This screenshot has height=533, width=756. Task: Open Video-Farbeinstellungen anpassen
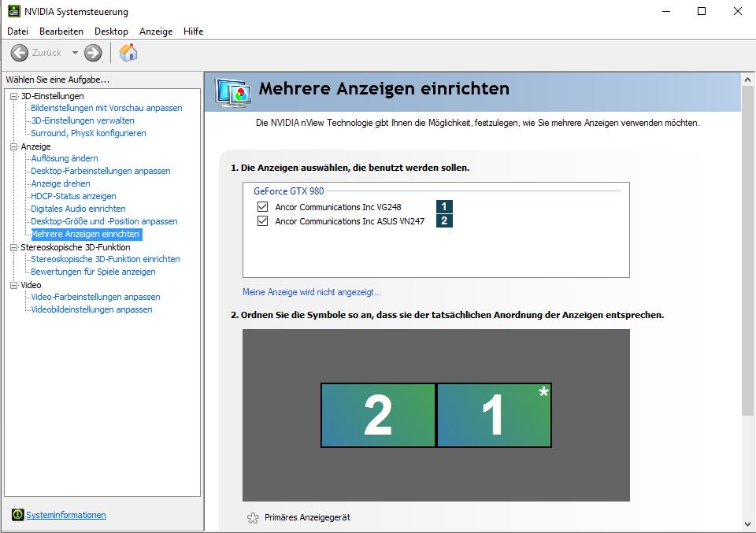point(95,297)
